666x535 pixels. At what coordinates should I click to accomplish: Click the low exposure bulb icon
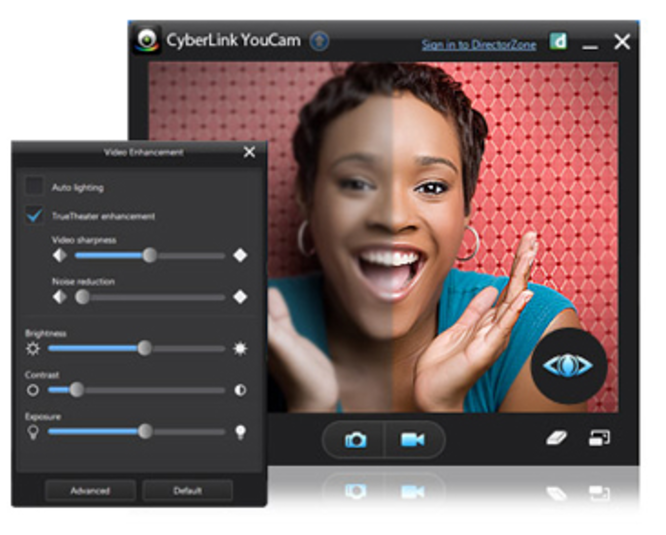33,432
